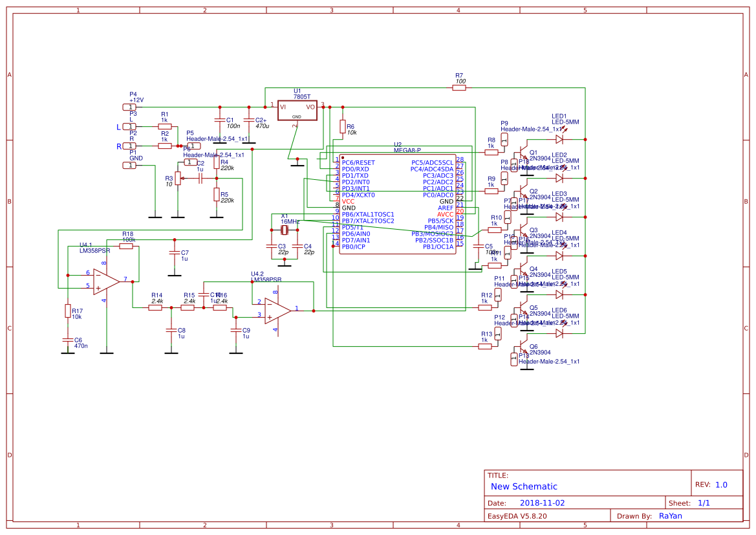Click the PC5/ADC5SCL pin label
This screenshot has width=756, height=535.
click(432, 162)
